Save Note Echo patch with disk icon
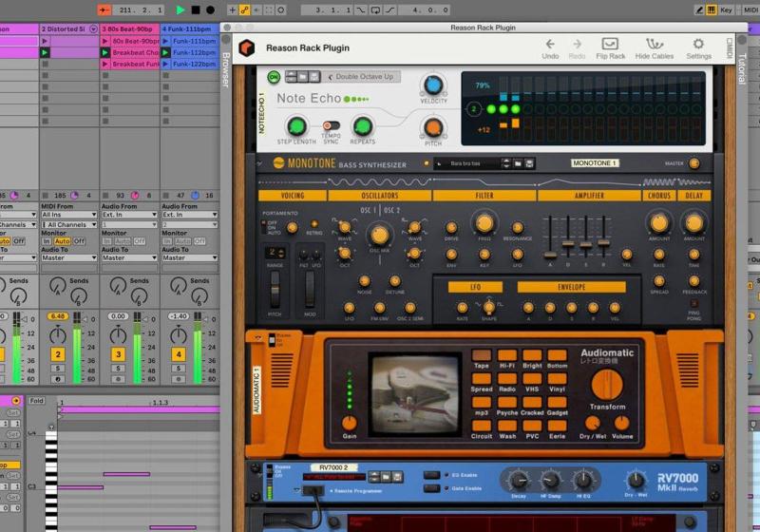Screen dimensions: 760x532 point(314,76)
